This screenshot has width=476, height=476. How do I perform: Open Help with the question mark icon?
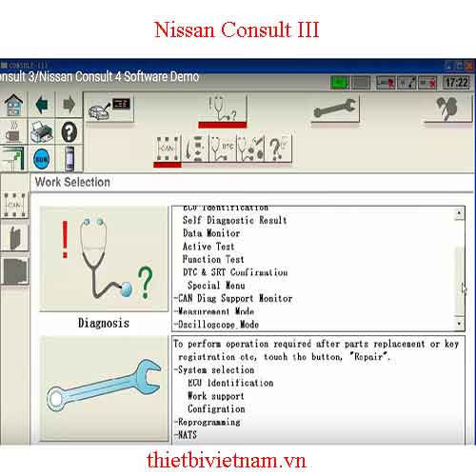pyautogui.click(x=69, y=131)
